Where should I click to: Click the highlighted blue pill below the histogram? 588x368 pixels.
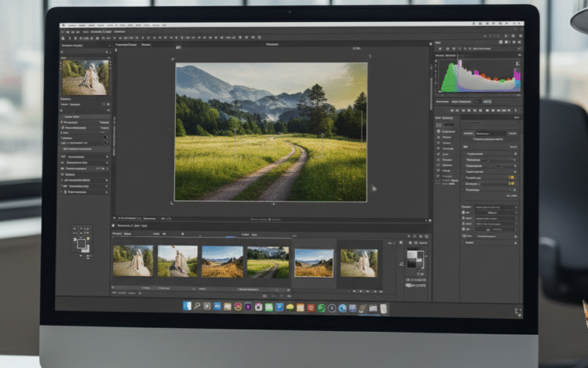click(x=487, y=102)
